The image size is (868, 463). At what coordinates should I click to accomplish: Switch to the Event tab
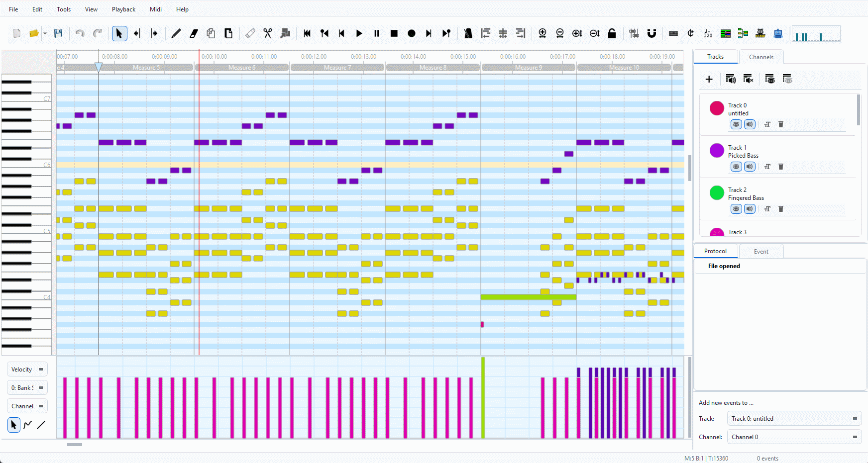point(761,252)
